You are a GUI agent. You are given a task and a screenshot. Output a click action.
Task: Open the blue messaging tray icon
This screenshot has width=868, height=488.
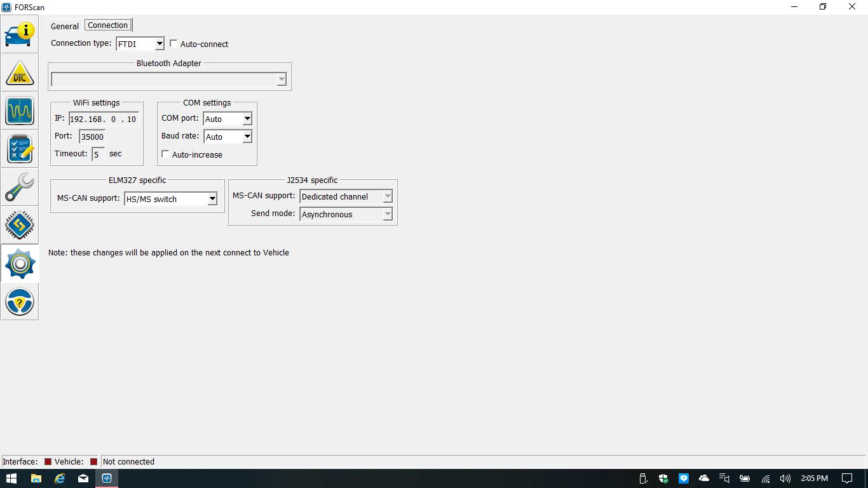(x=684, y=478)
